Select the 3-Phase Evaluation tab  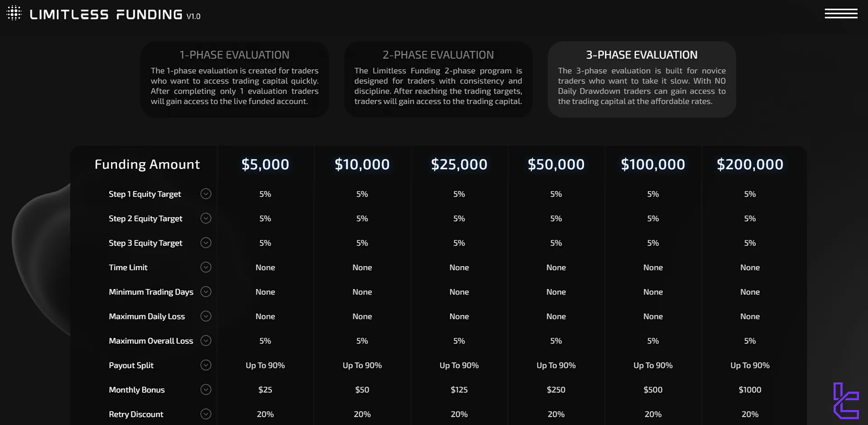point(642,79)
